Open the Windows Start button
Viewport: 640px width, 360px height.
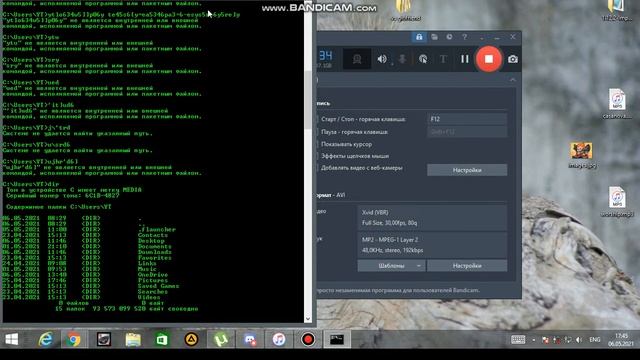tap(11, 339)
